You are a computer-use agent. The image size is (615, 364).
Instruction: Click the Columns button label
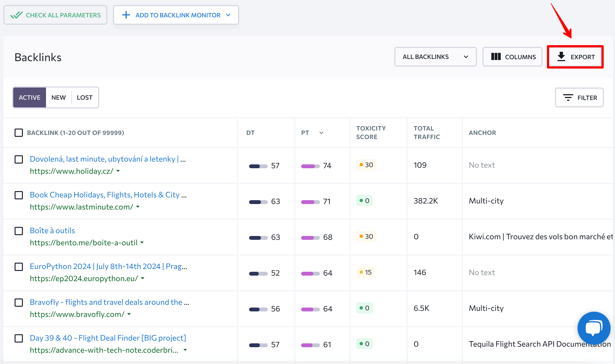click(x=520, y=57)
